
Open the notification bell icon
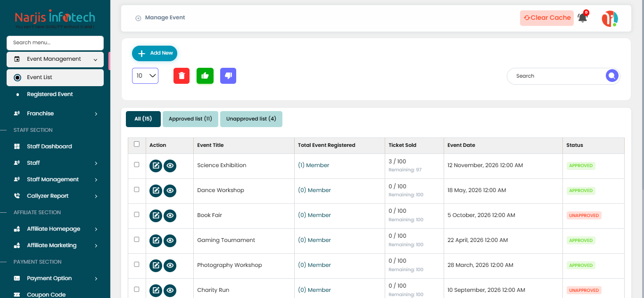(x=583, y=18)
